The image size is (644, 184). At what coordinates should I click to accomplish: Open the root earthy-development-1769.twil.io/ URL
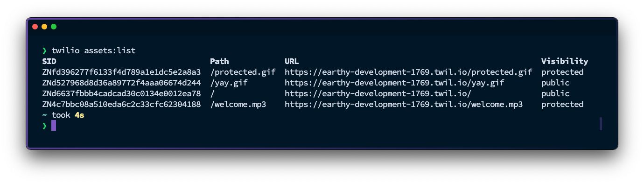[x=378, y=93]
